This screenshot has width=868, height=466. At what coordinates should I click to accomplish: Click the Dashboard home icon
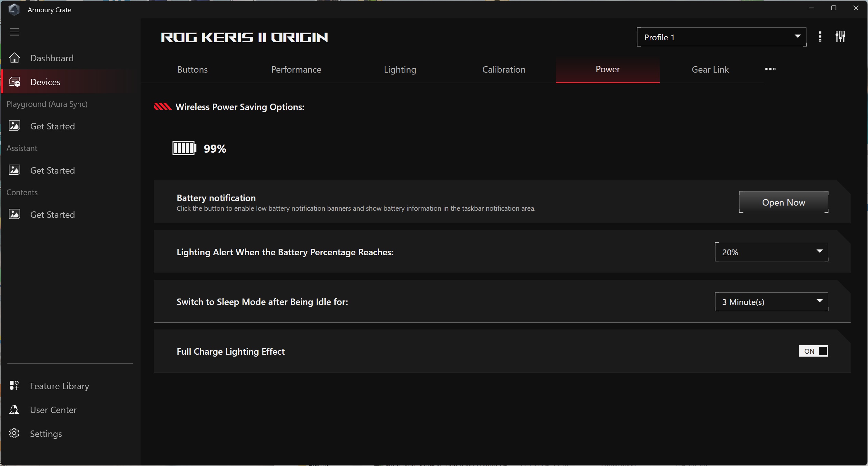pos(15,58)
